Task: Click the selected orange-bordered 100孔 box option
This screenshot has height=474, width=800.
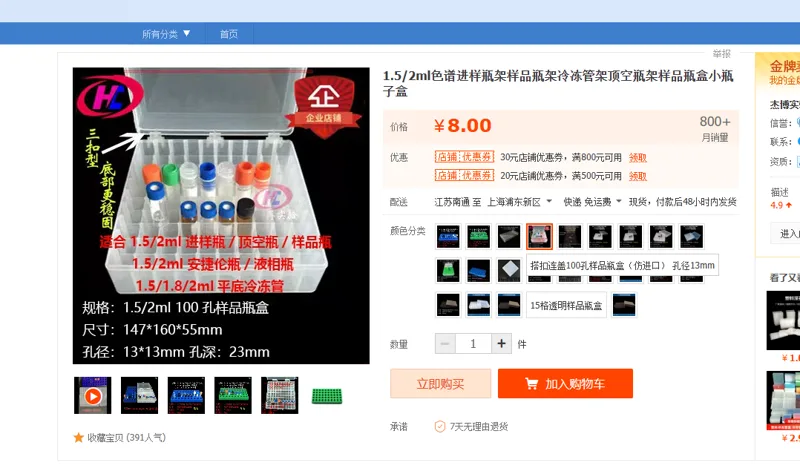Action: pyautogui.click(x=539, y=237)
